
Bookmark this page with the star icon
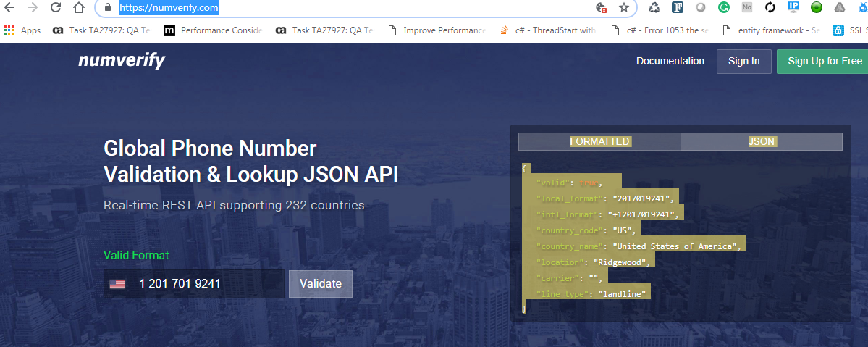[x=624, y=8]
